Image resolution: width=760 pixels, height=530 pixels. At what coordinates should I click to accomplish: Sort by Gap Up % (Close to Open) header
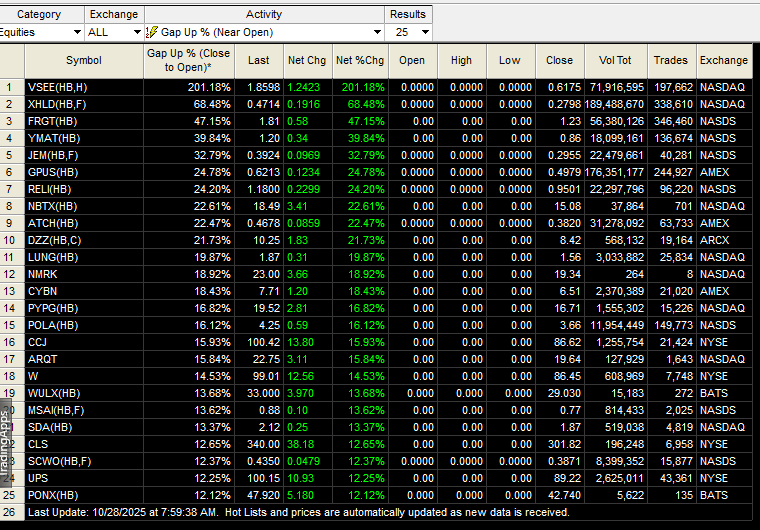189,61
